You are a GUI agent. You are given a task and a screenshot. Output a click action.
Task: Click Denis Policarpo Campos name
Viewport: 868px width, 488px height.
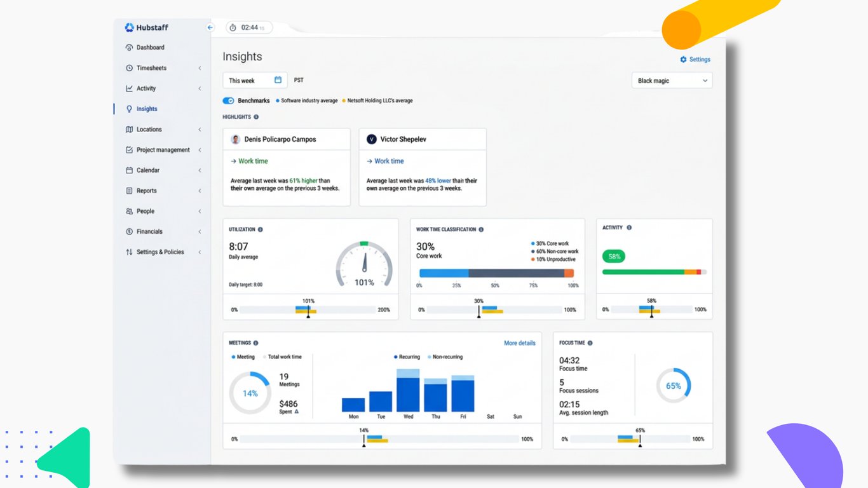tap(280, 139)
